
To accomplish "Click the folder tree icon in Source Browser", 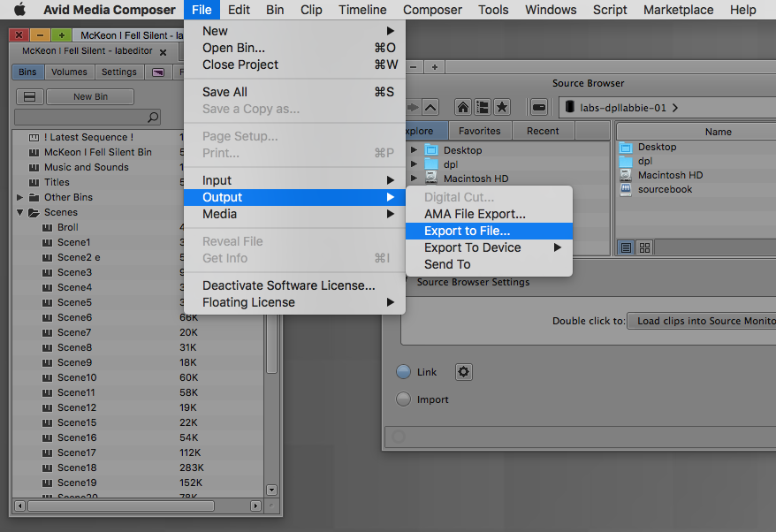I will (482, 107).
